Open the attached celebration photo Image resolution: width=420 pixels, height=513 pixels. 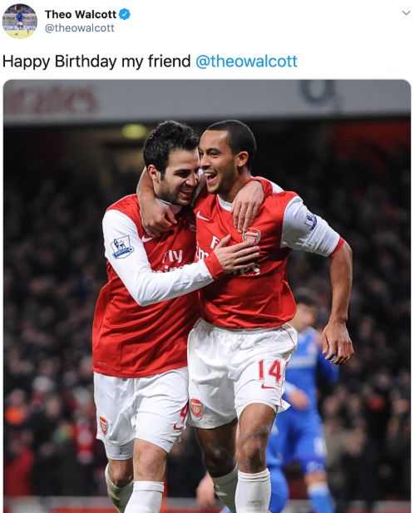coord(207,296)
